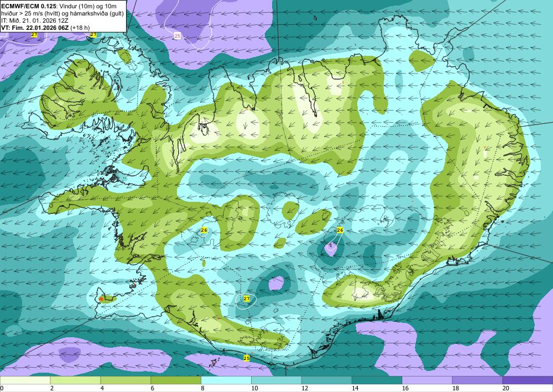Image resolution: width=553 pixels, height=392 pixels.
Task: Click the legend scale value '8'
Action: [x=203, y=389]
